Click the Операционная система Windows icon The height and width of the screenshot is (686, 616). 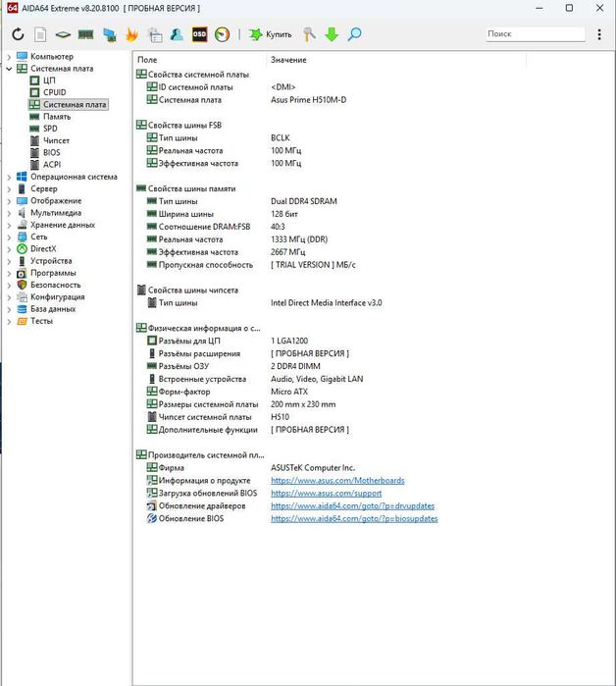click(22, 177)
